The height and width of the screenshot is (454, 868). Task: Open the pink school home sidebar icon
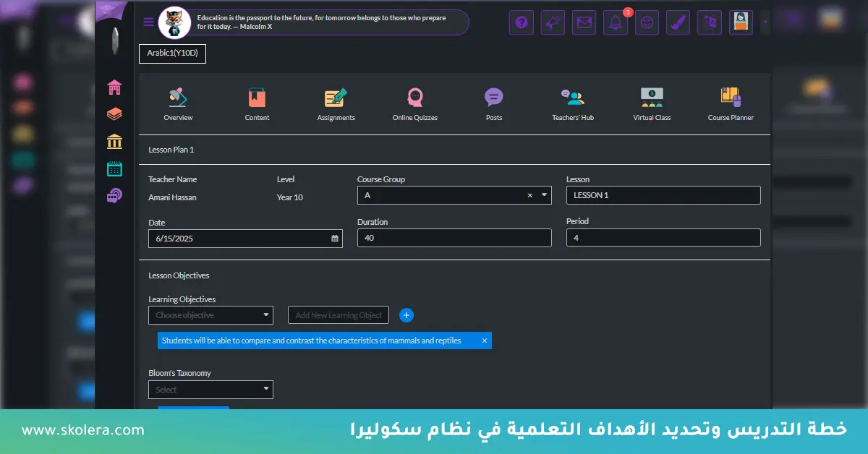[x=114, y=87]
